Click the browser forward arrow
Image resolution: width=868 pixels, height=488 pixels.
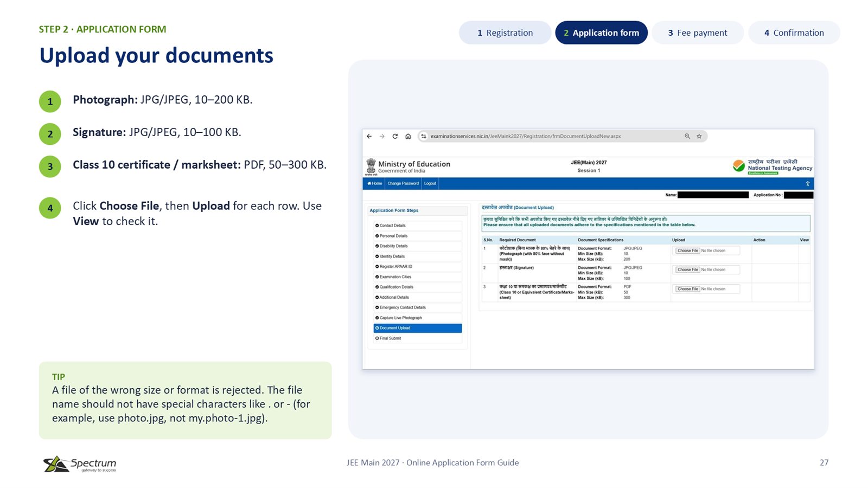(382, 137)
